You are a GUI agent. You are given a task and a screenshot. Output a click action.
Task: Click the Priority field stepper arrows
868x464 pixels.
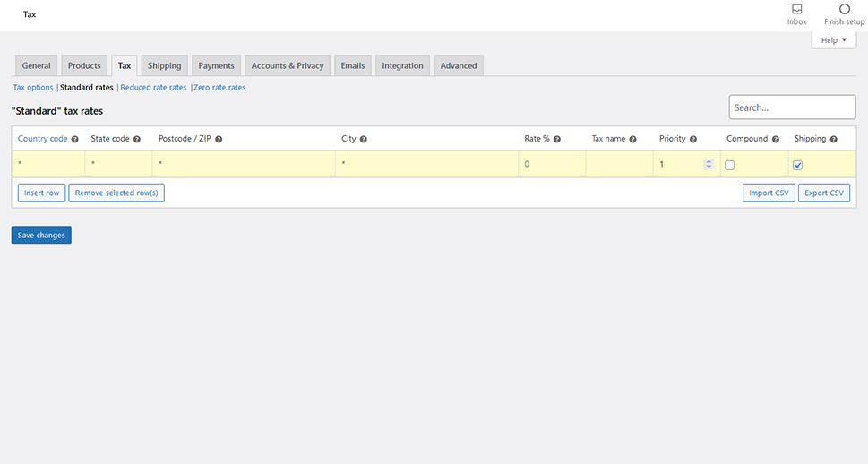709,164
